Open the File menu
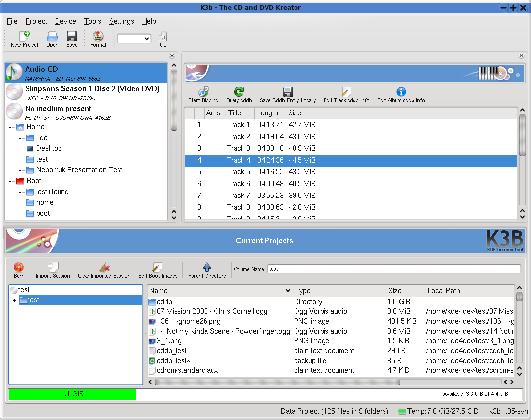 12,21
